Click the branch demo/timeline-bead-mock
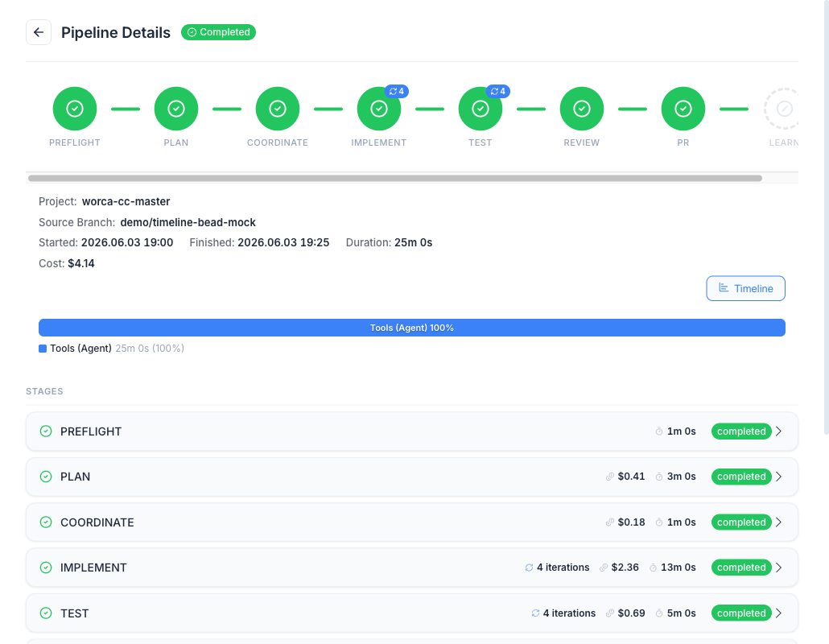 (x=188, y=223)
